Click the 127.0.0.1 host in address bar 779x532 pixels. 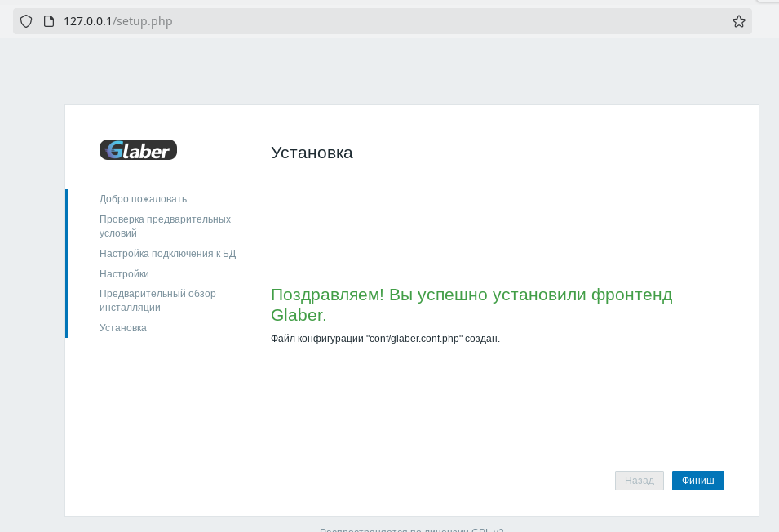[x=87, y=21]
